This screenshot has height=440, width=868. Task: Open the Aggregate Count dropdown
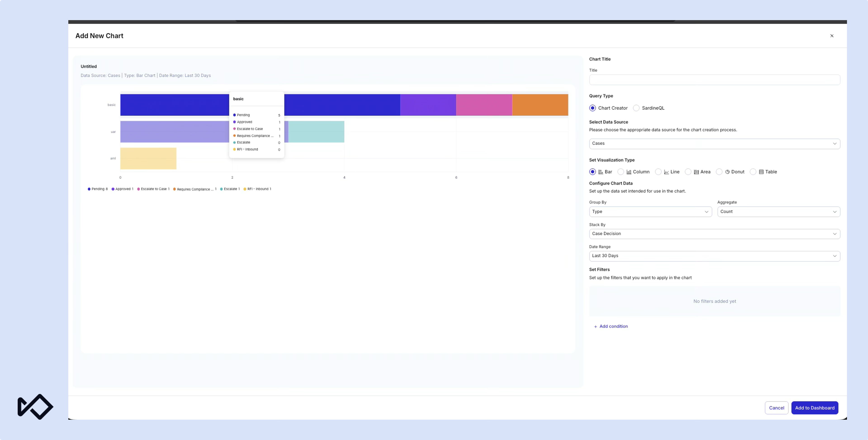tap(778, 212)
